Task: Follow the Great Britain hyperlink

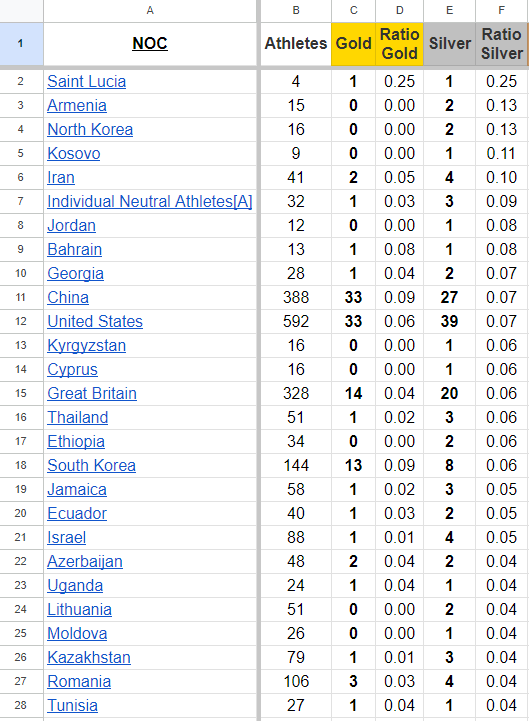Action: (x=92, y=394)
